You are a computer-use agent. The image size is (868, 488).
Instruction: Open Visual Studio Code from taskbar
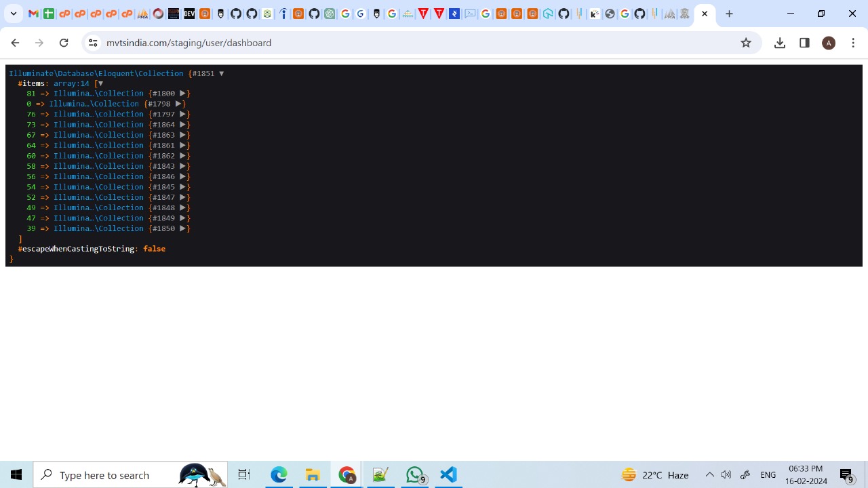pos(448,474)
